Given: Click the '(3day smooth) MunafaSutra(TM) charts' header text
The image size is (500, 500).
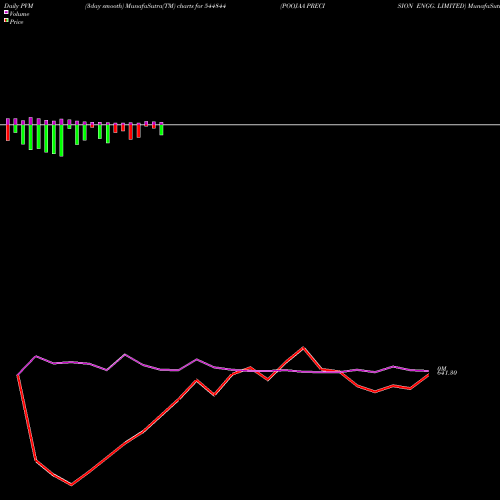Looking at the screenshot, I should pyautogui.click(x=139, y=6).
